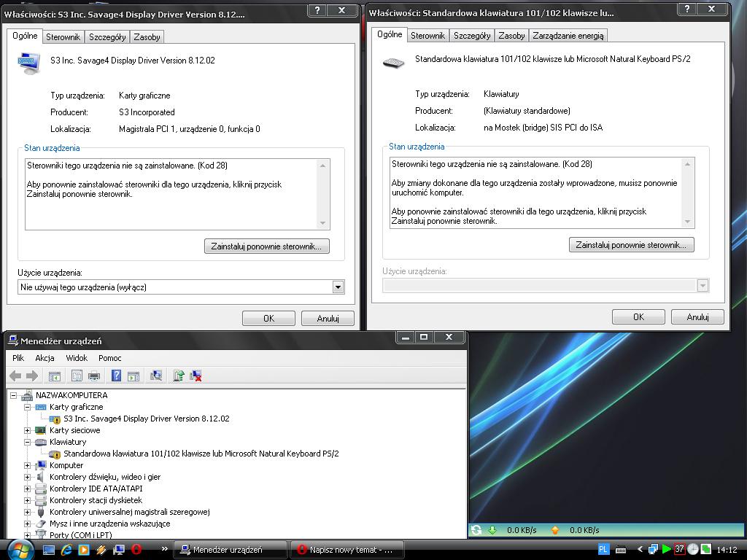Toggle the action pane icon in toolbar
The image size is (747, 560).
pyautogui.click(x=134, y=376)
